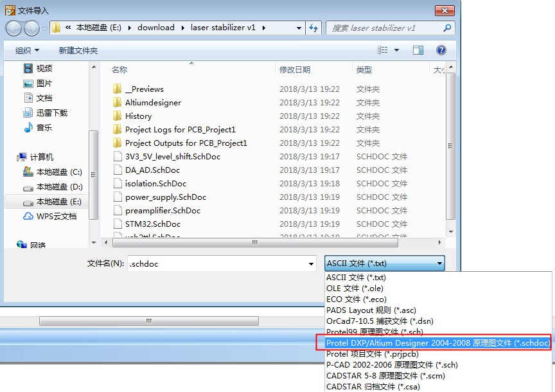Expand the 文件名 history dropdown arrow

311,263
